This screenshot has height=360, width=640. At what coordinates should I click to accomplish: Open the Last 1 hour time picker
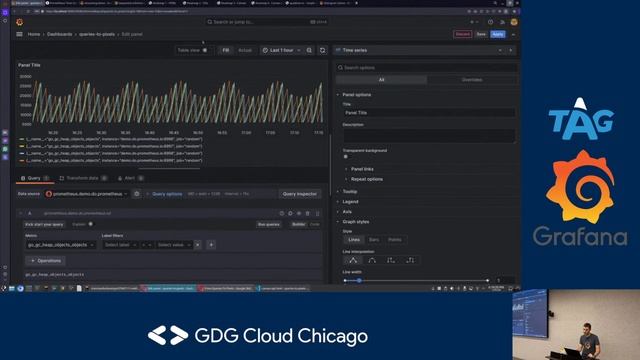[282, 50]
